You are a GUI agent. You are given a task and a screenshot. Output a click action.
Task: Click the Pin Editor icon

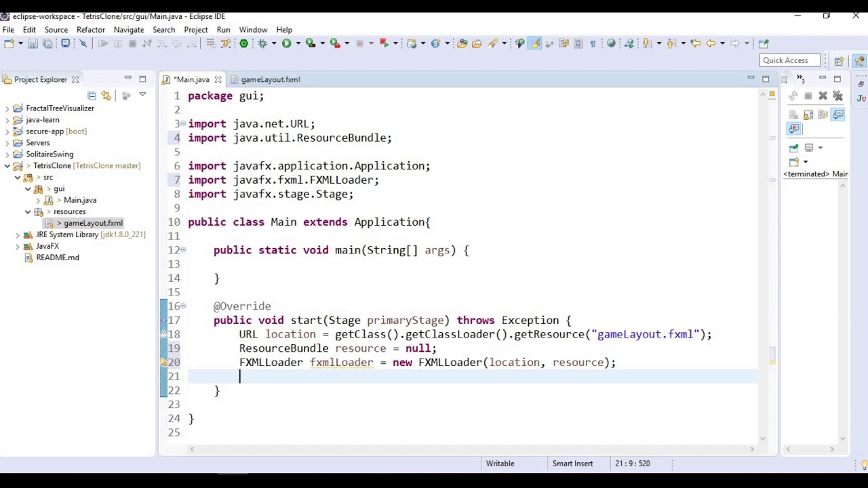point(763,43)
